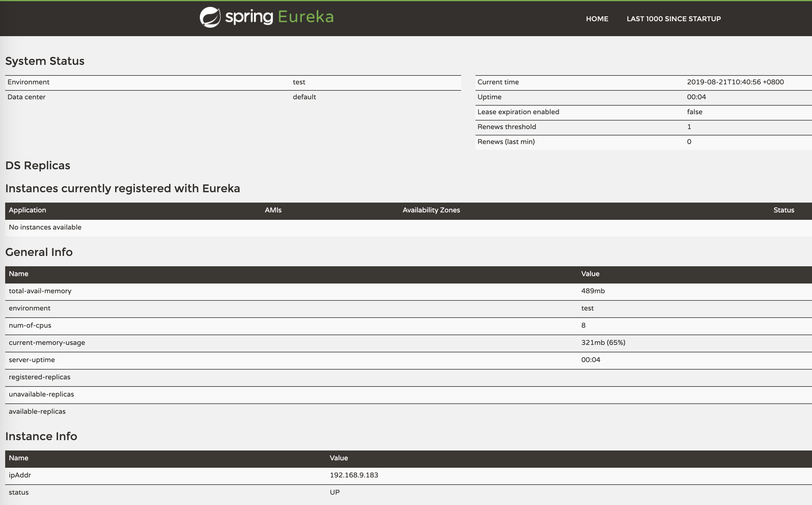This screenshot has height=505, width=812.
Task: Click the Renews threshold value
Action: pyautogui.click(x=689, y=127)
